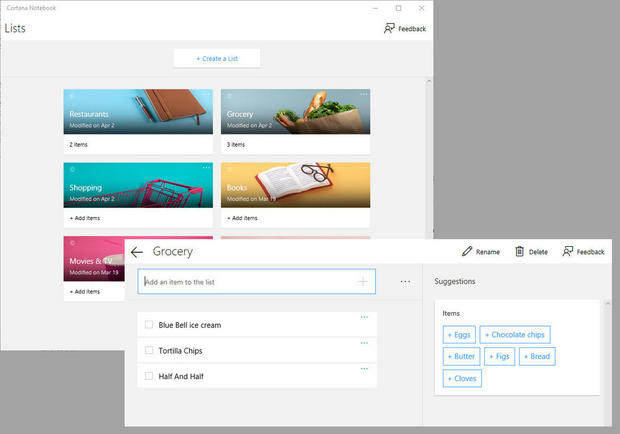
Task: Check the Tortilla Chips checkbox
Action: pos(149,351)
